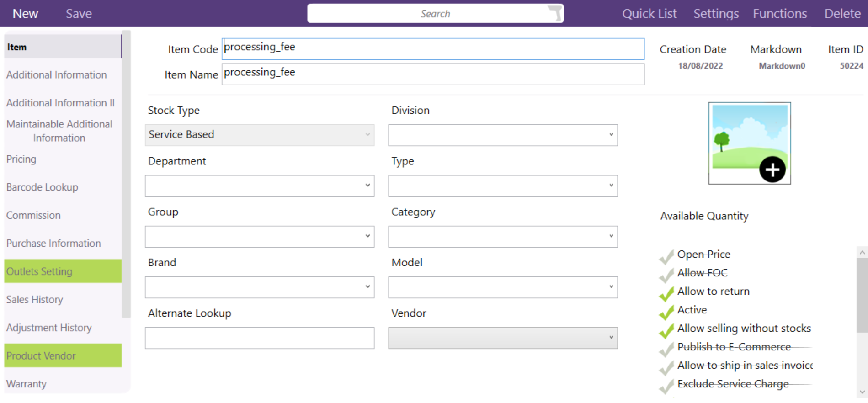This screenshot has height=403, width=868.
Task: Click into the Alternate Lookup field
Action: pos(259,338)
